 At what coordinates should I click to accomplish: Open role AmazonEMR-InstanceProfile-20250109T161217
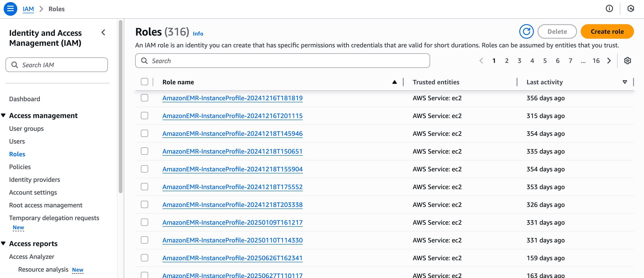tap(232, 222)
